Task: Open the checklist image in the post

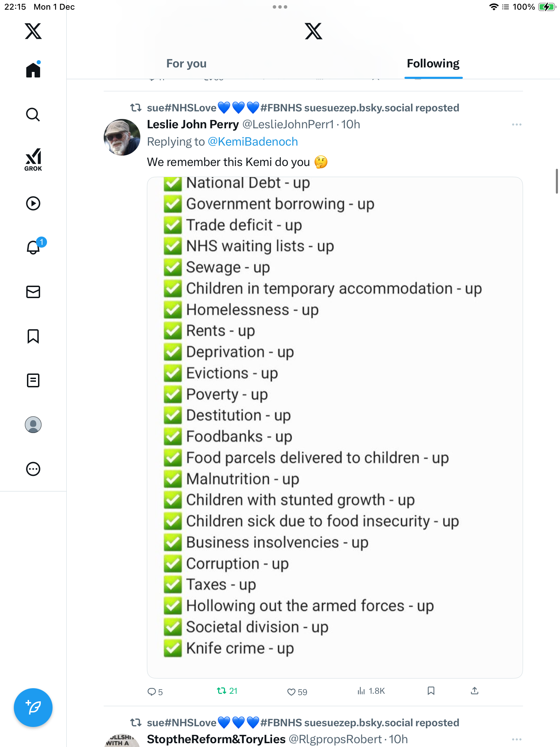Action: pos(335,427)
